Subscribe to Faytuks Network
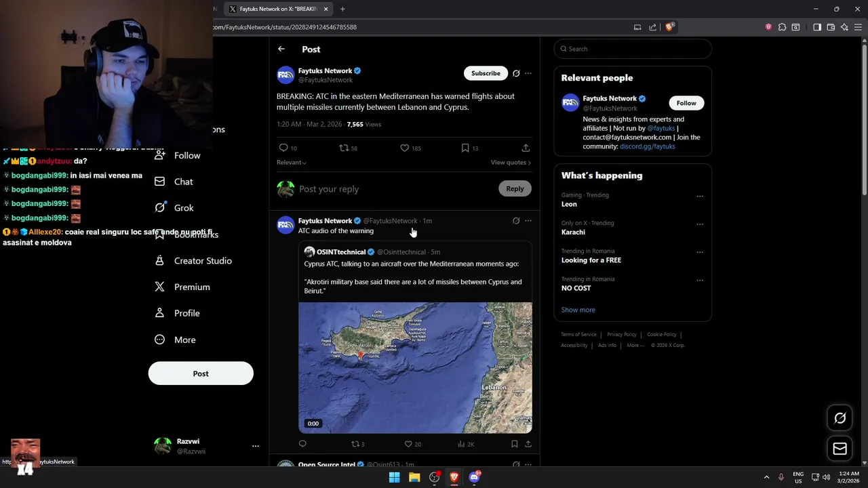868x488 pixels. (x=486, y=73)
